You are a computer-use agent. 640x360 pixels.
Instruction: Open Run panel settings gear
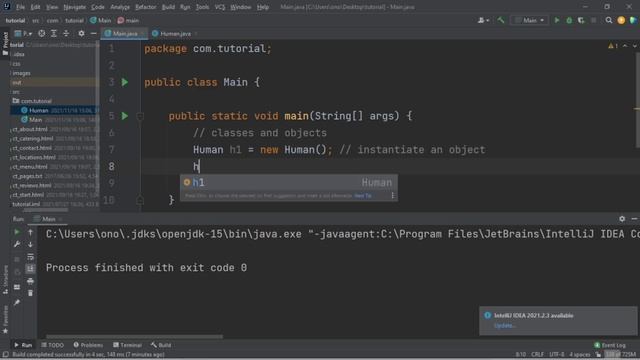point(622,219)
